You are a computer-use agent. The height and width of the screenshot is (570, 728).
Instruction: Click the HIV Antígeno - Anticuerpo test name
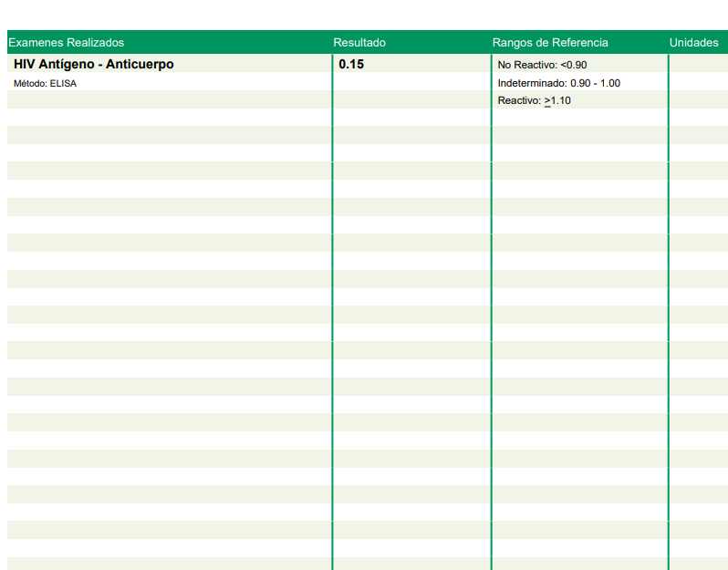[x=93, y=65]
